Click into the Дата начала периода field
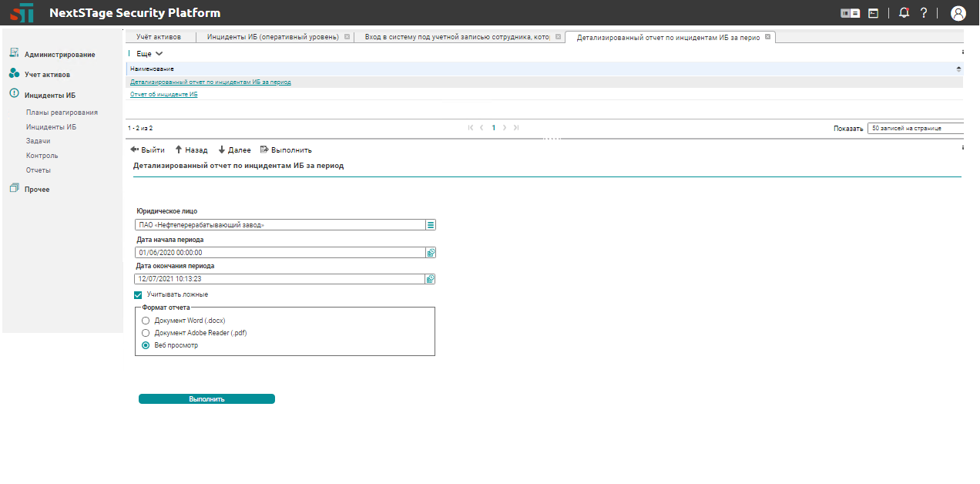 [280, 252]
